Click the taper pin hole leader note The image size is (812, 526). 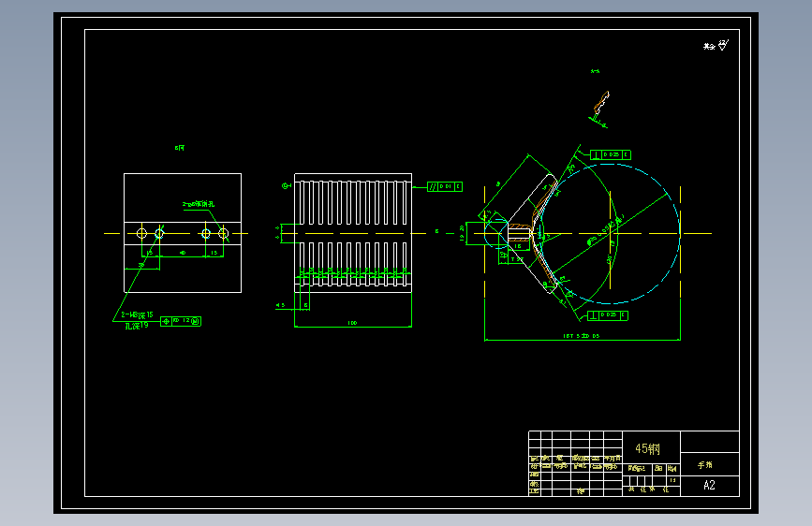click(199, 204)
